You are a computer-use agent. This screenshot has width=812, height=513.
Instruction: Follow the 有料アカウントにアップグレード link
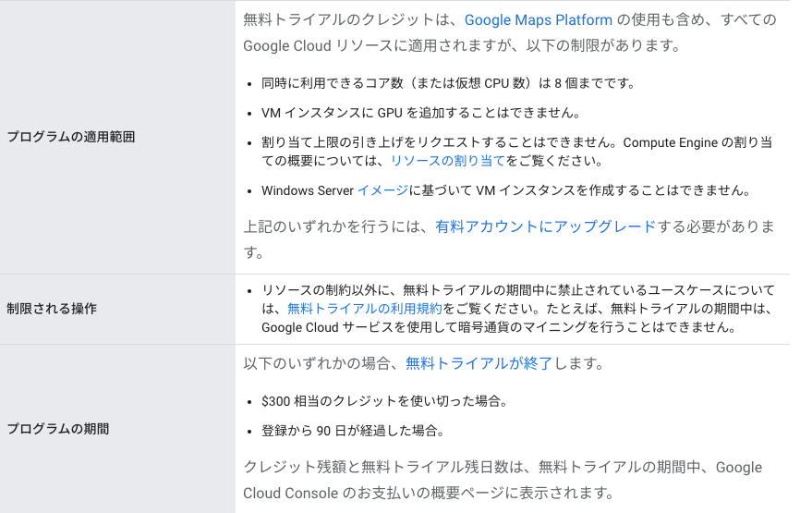pos(546,227)
